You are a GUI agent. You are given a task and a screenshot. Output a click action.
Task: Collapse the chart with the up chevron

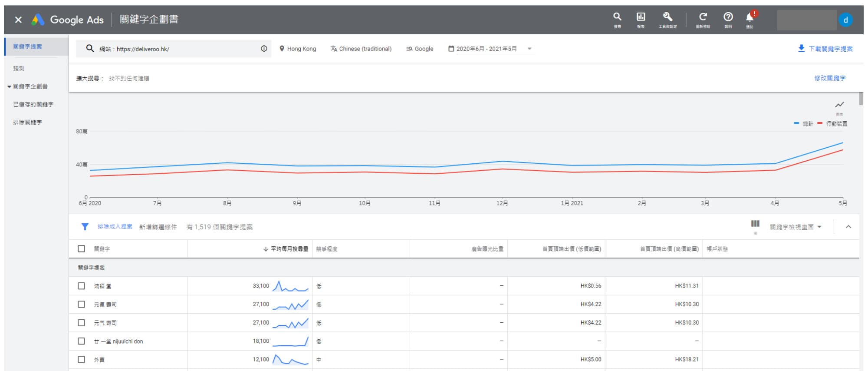[x=848, y=227]
